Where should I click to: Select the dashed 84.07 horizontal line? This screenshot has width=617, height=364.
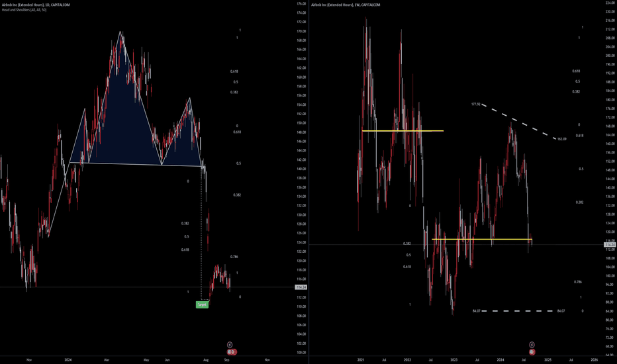517,311
